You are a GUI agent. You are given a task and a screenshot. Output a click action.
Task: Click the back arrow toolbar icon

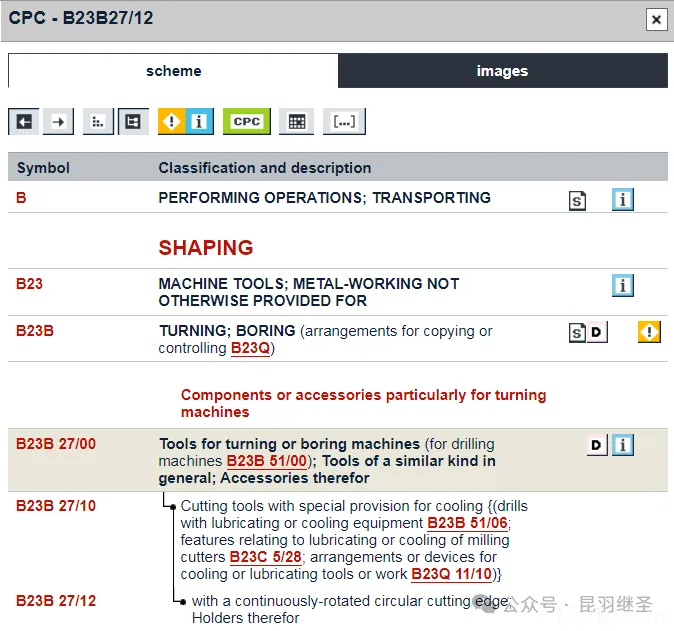click(24, 122)
